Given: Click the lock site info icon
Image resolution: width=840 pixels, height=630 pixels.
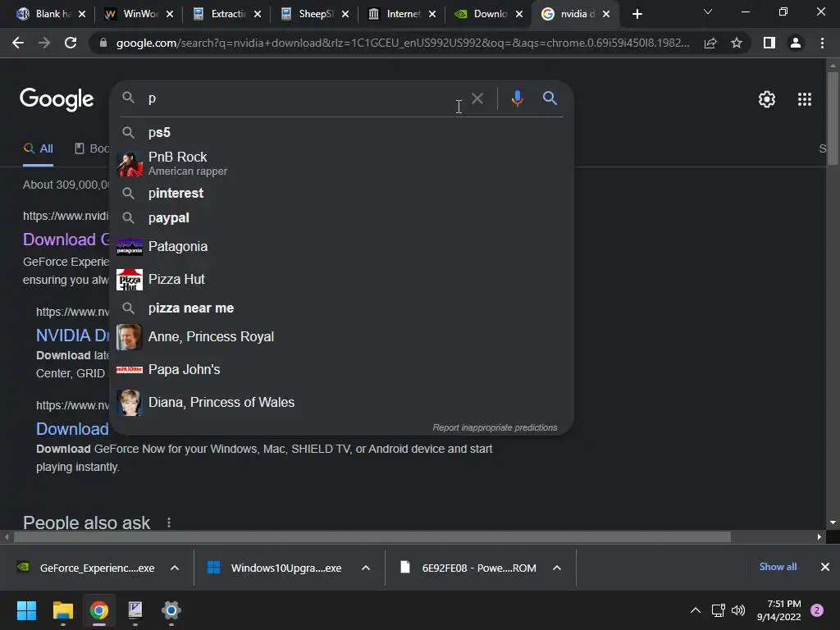Looking at the screenshot, I should tap(103, 43).
